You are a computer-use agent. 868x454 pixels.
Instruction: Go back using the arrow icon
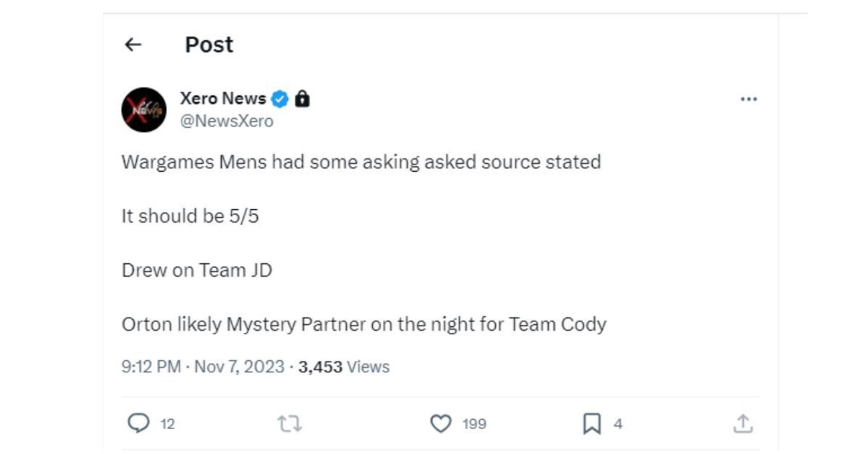(x=134, y=44)
